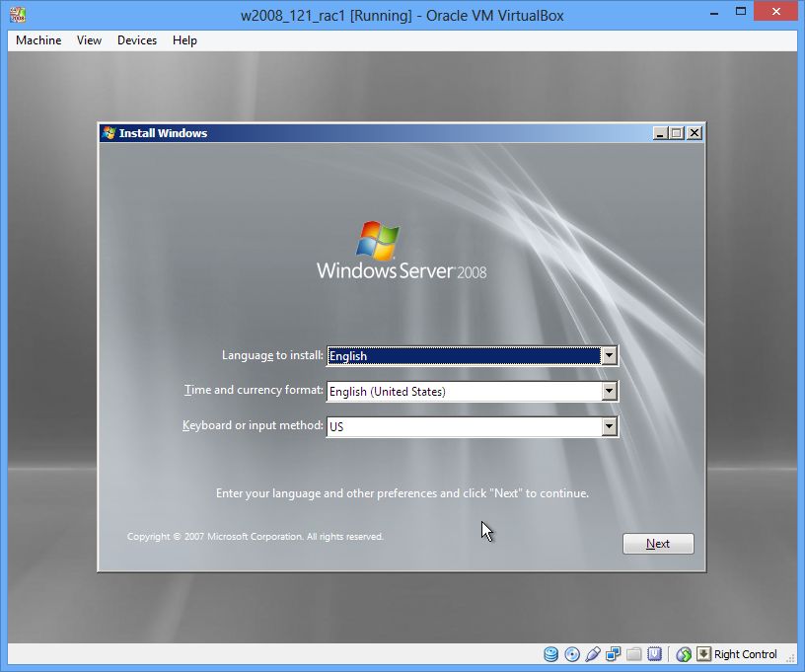The image size is (805, 672).
Task: Click the network adapters status icon
Action: pos(613,654)
